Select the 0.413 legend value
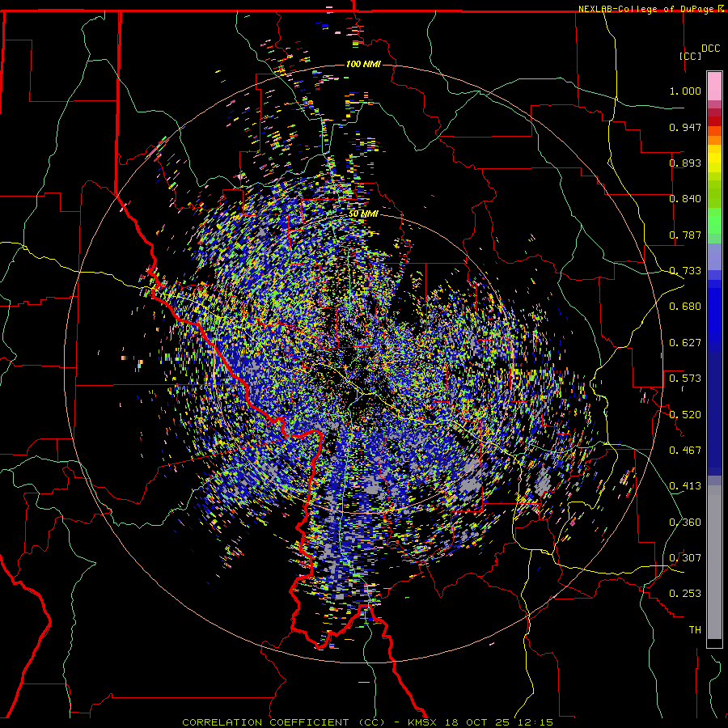728x728 pixels. click(x=685, y=486)
